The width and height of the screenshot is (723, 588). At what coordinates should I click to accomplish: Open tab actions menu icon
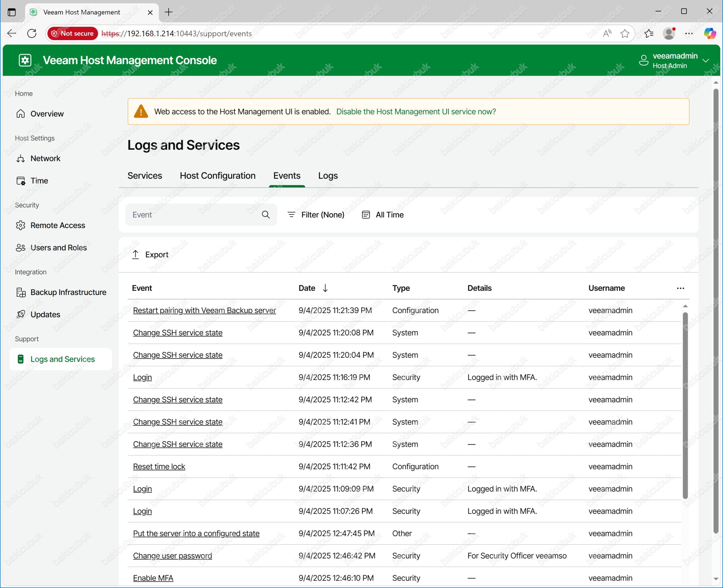coord(12,12)
